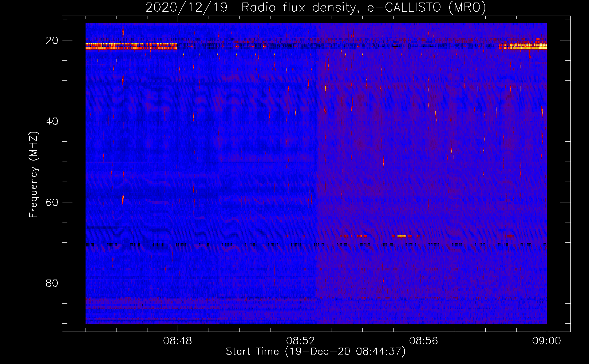The height and width of the screenshot is (364, 589).
Task: Click the 09:00 time tick label
Action: [547, 341]
